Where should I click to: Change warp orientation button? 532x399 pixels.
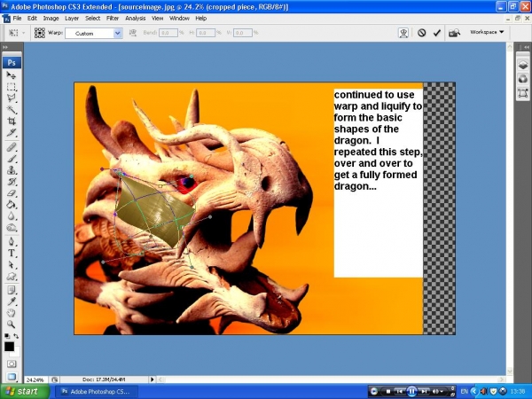pos(133,33)
